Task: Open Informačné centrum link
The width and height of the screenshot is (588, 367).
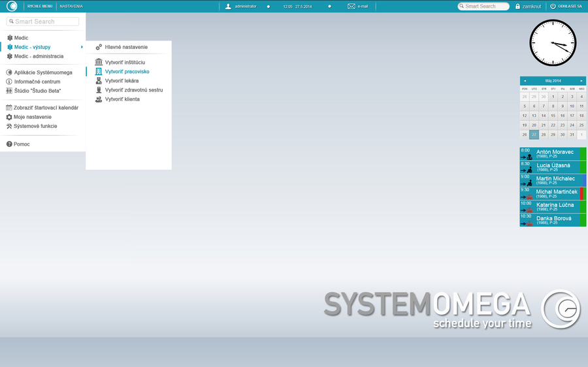Action: pyautogui.click(x=37, y=82)
